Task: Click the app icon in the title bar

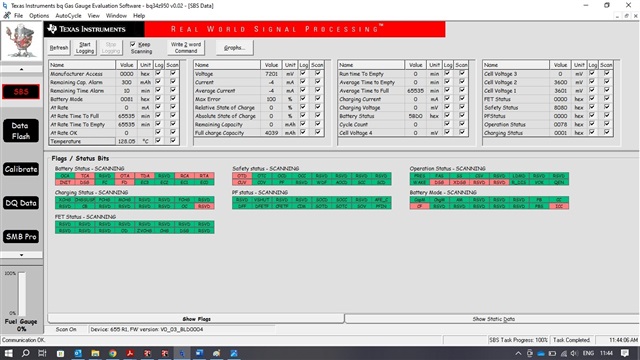Action: coord(5,6)
